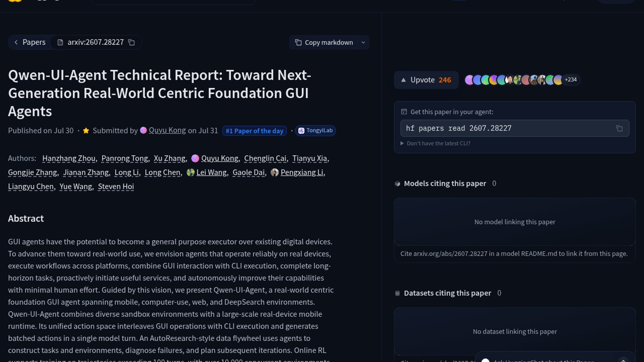This screenshot has width=644, height=362.
Task: Click the TongyiLab logo icon
Action: (x=301, y=131)
